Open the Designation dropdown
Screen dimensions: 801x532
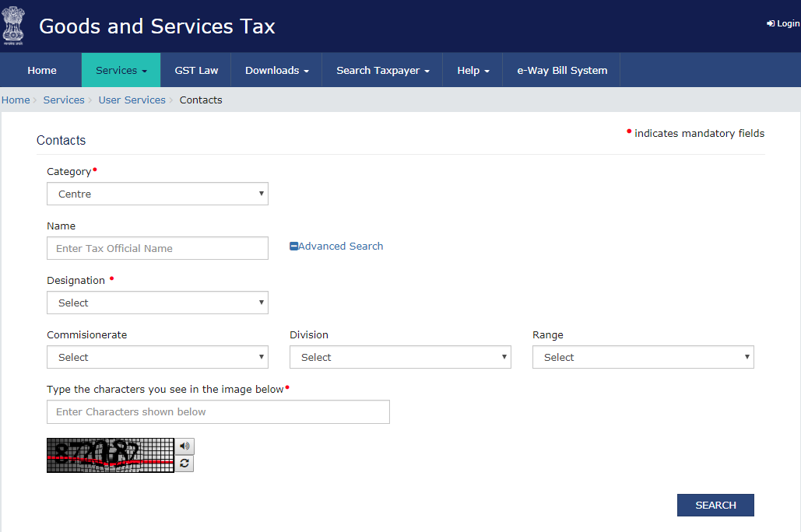157,303
